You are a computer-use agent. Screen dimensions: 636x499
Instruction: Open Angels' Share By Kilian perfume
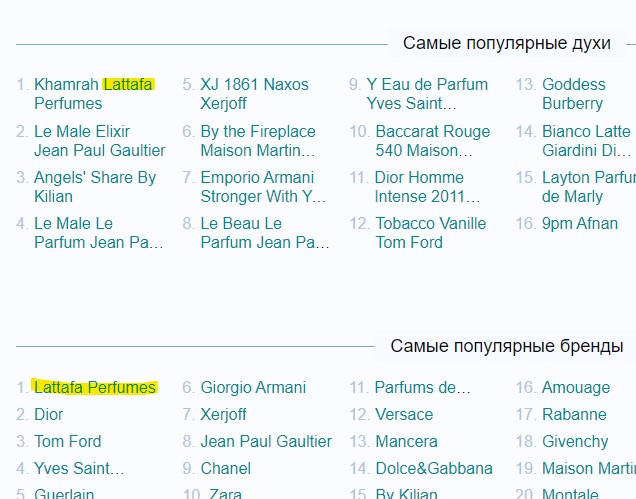(95, 187)
